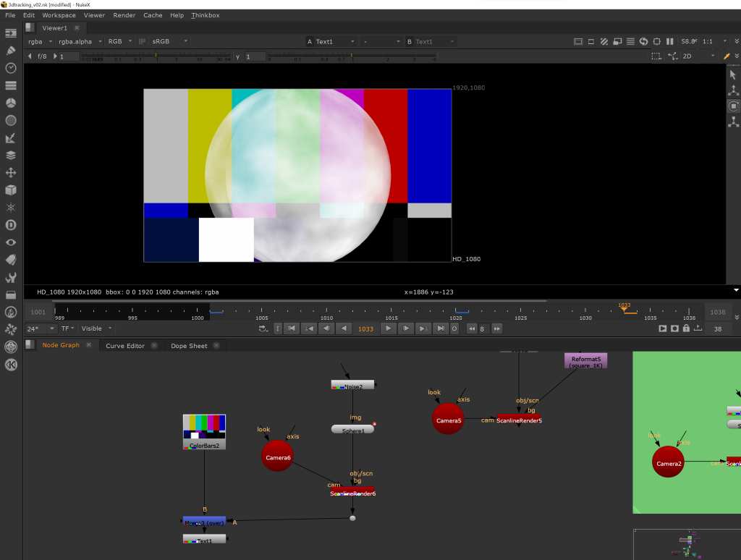Open the Deep nodes D icon
Screen dimensions: 741x560
click(11, 225)
